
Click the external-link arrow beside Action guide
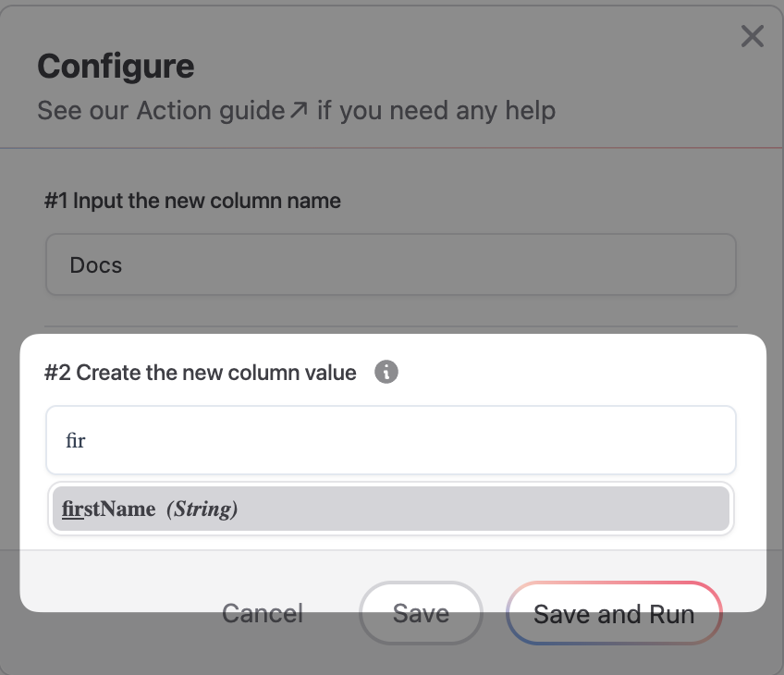point(299,109)
